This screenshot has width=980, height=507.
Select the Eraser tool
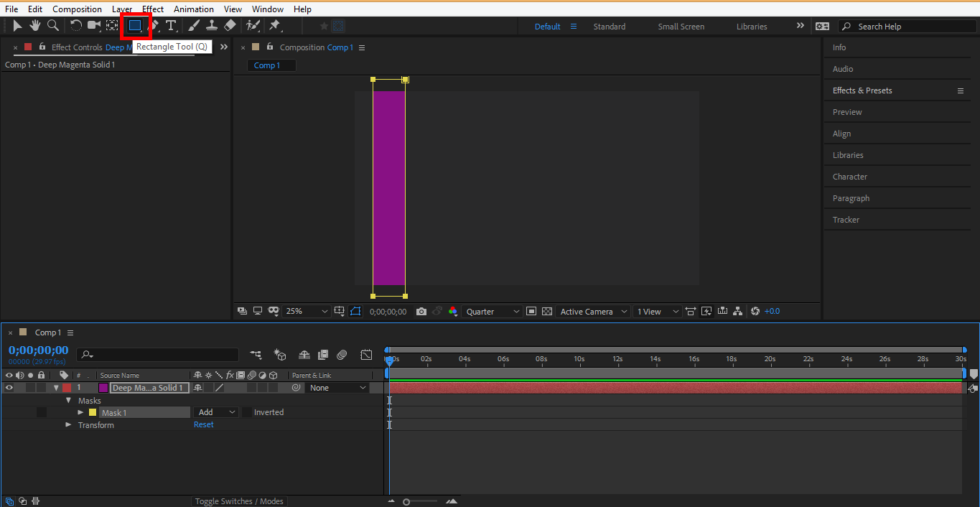point(230,26)
